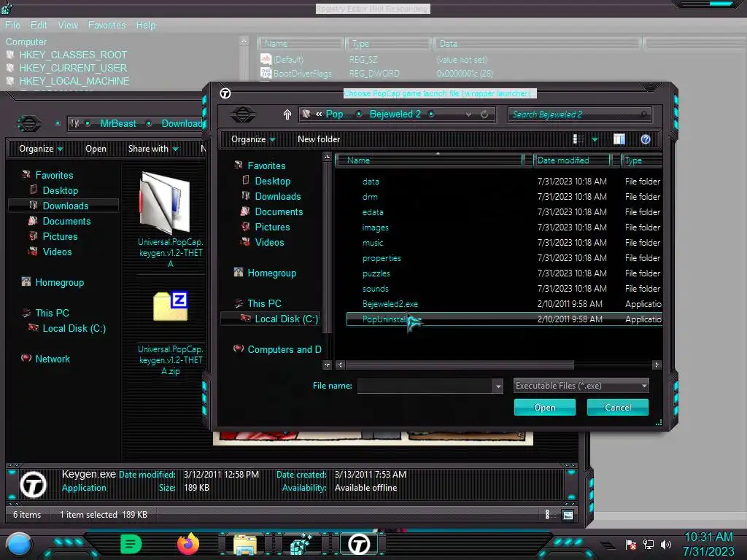The image size is (747, 560).
Task: Open the address bar history dropdown
Action: tap(469, 114)
